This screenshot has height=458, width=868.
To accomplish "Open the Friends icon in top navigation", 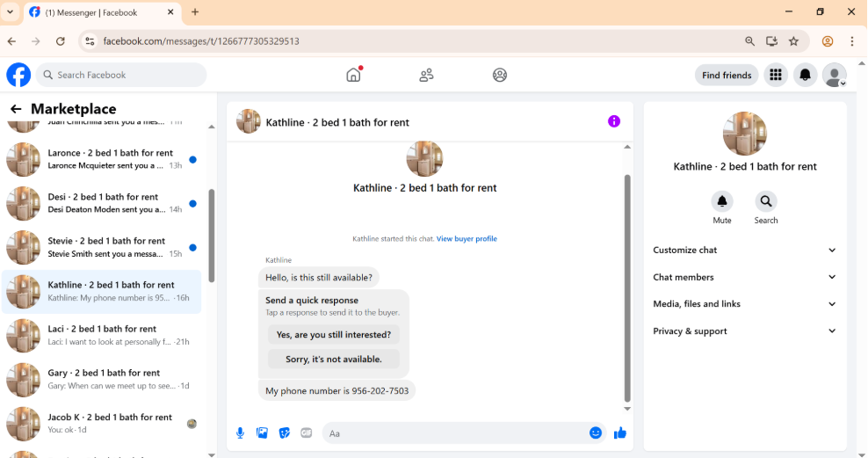I will [x=426, y=75].
